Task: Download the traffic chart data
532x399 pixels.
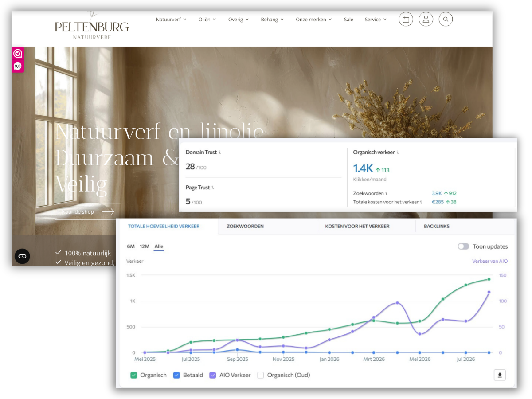Action: [x=500, y=375]
